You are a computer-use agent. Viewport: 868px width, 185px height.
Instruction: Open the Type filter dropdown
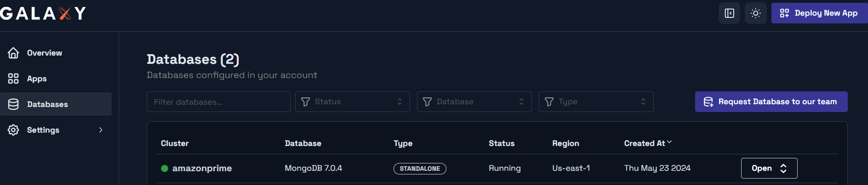pyautogui.click(x=596, y=101)
